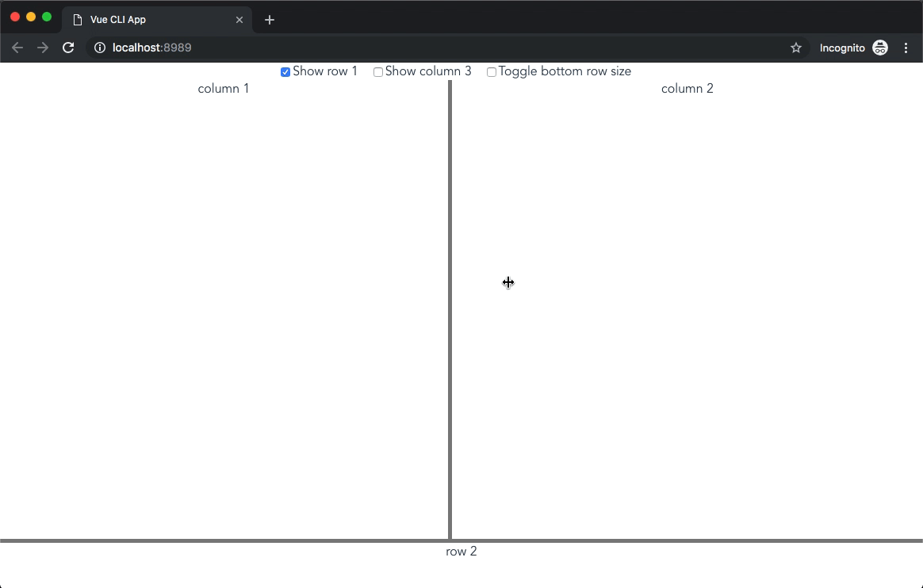Bookmark the page via the star icon
This screenshot has height=588, width=923.
click(x=795, y=48)
